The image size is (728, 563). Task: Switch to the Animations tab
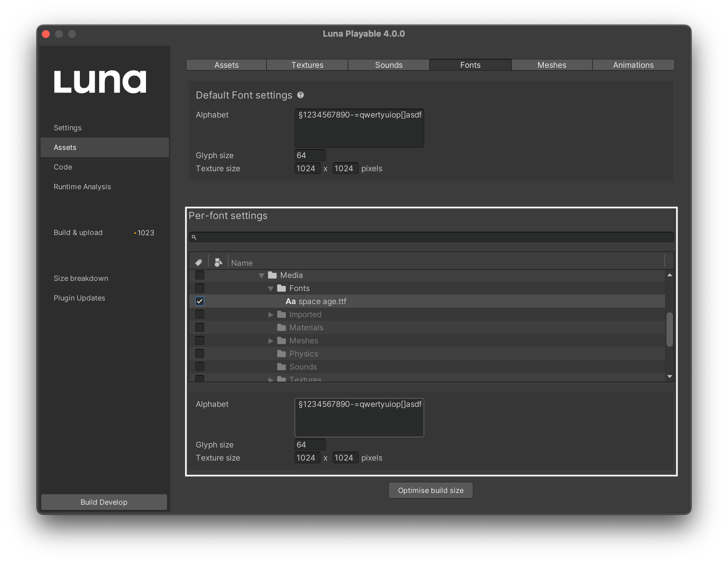click(633, 65)
